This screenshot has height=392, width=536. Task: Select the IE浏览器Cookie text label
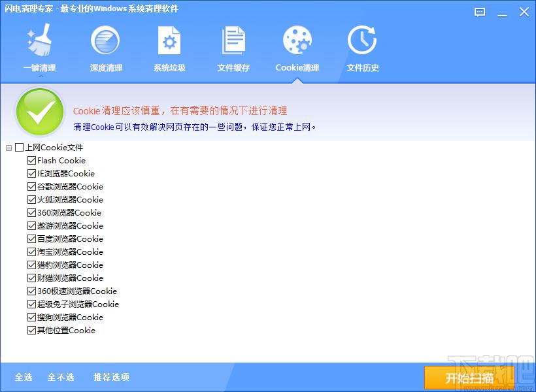(66, 173)
